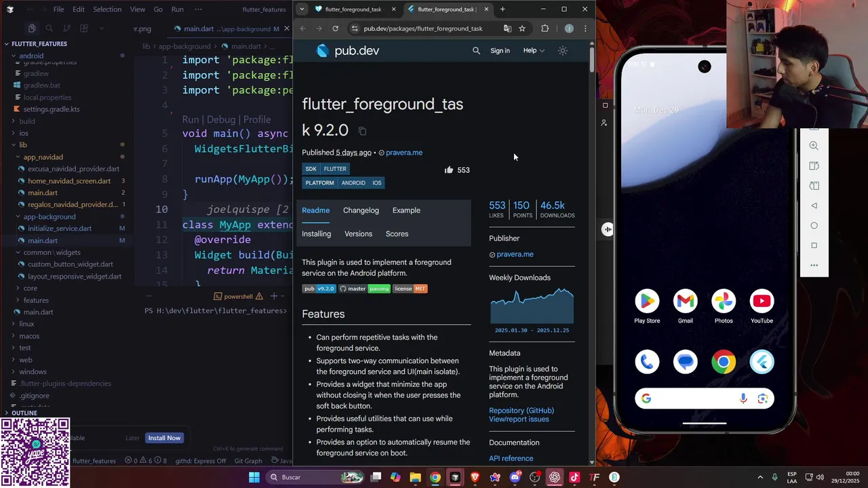Open the Help dropdown on pub.dev
Image resolution: width=868 pixels, height=488 pixels.
point(534,51)
